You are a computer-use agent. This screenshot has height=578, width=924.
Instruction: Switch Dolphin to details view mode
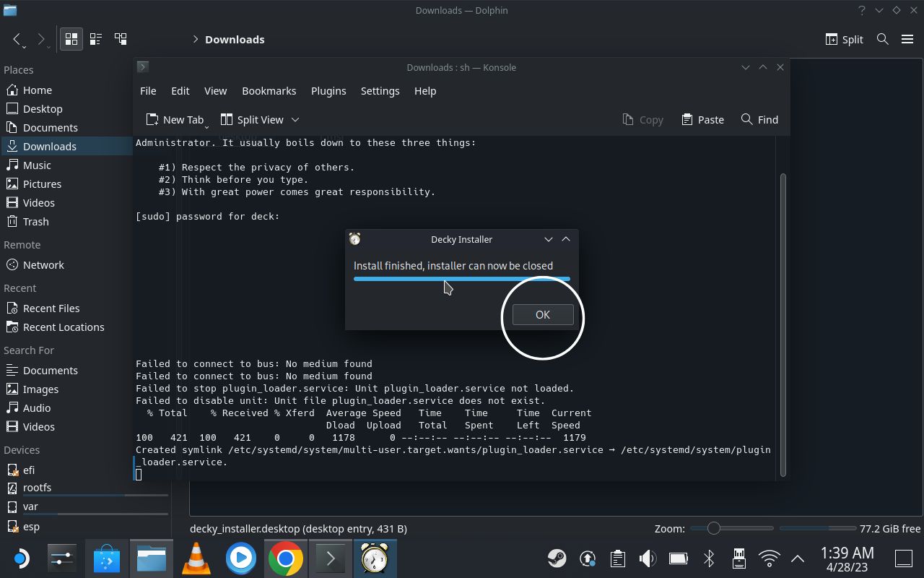pyautogui.click(x=121, y=39)
